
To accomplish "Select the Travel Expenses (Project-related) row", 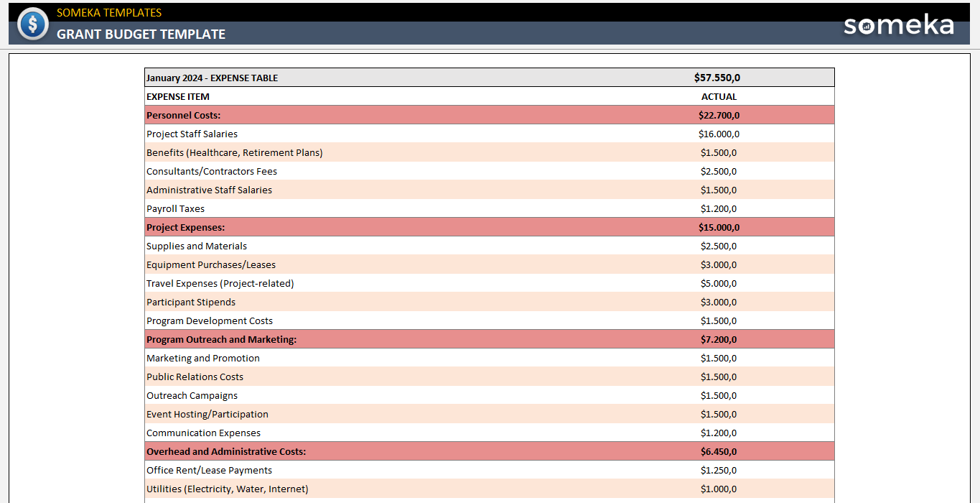I will (220, 283).
